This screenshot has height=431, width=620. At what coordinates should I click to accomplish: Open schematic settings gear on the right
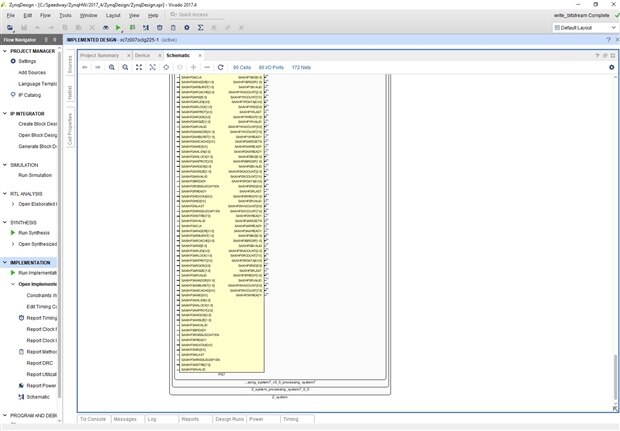coord(611,67)
